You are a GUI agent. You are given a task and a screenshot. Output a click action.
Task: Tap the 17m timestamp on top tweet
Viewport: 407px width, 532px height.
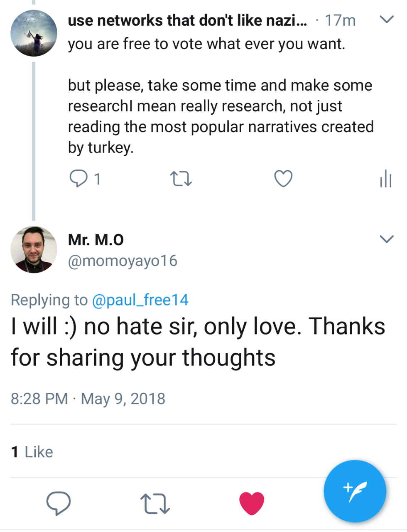click(340, 20)
